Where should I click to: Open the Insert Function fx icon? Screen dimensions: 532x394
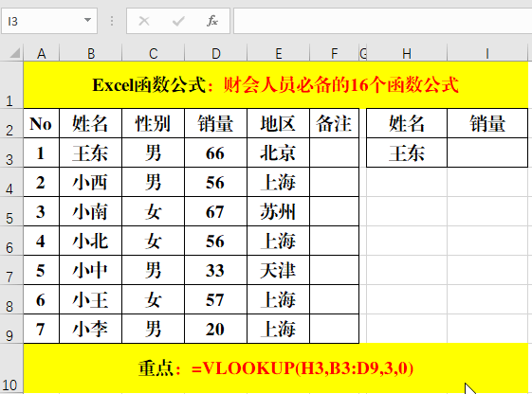tap(212, 21)
